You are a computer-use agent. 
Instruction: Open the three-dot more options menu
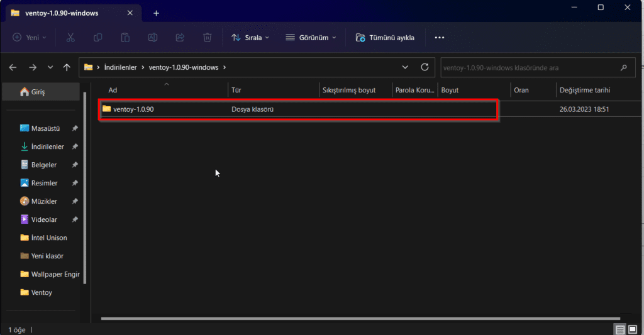440,38
